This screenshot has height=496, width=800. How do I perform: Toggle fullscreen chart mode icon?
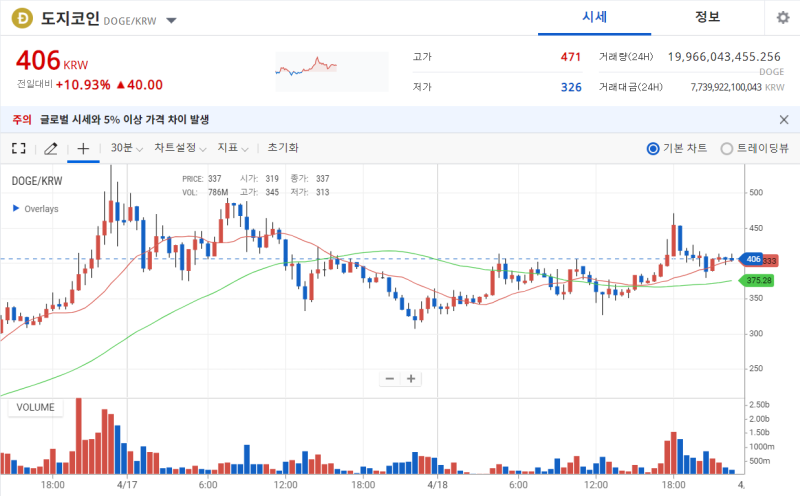[19, 148]
